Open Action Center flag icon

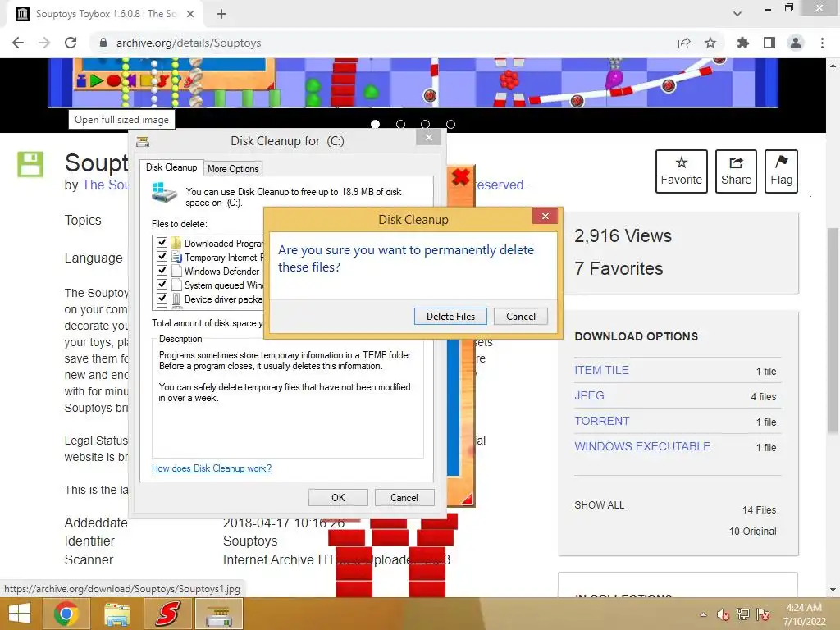(763, 614)
